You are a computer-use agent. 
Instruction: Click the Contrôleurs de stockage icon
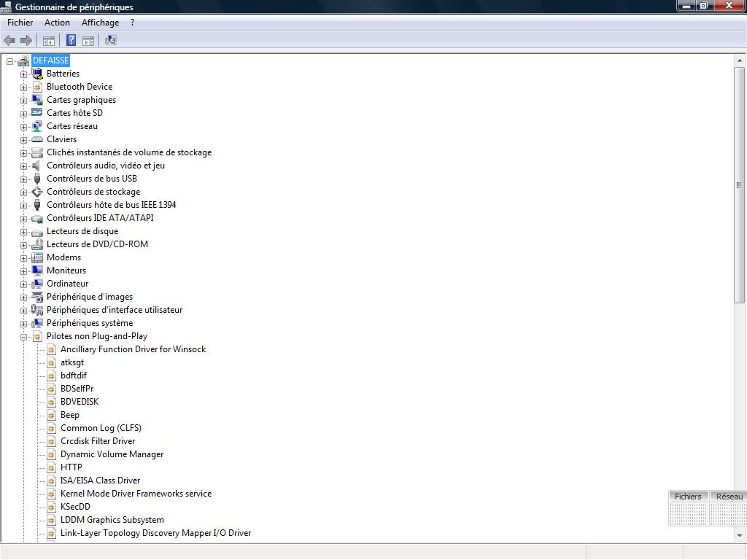(x=37, y=192)
